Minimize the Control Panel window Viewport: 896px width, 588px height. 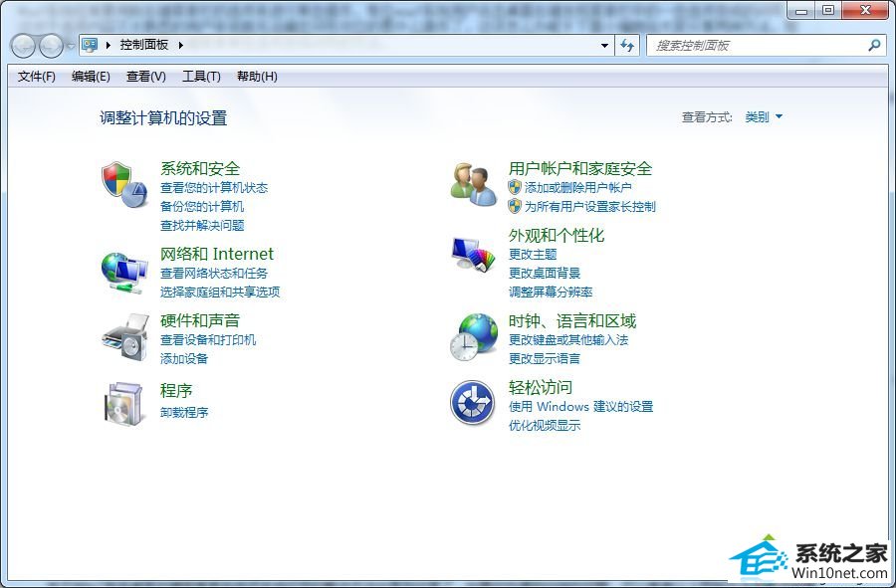801,11
